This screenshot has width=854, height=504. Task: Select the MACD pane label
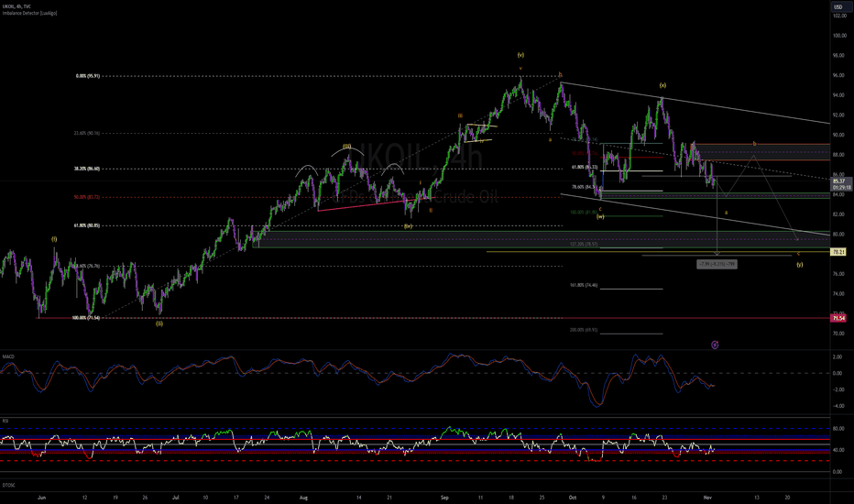click(x=8, y=356)
